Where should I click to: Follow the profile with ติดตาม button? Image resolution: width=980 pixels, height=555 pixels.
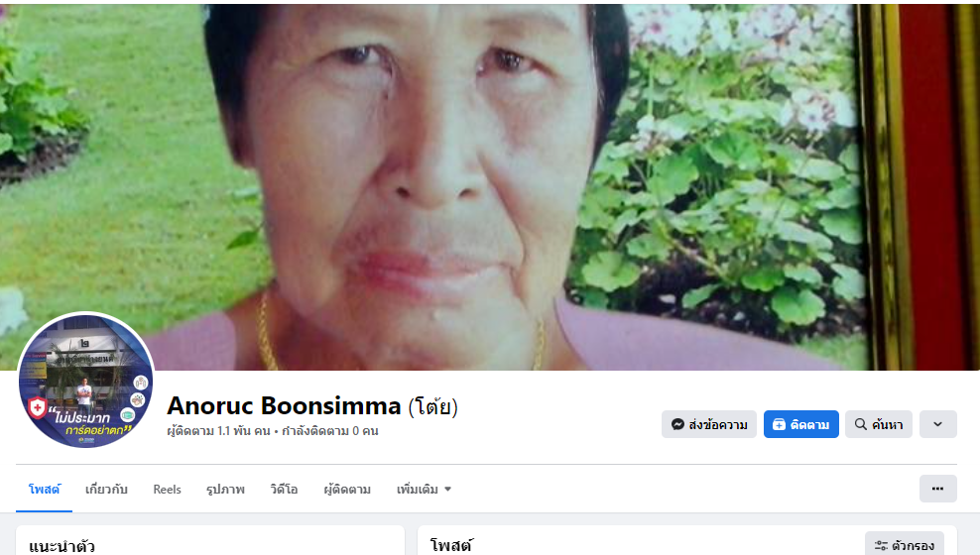[x=801, y=424]
